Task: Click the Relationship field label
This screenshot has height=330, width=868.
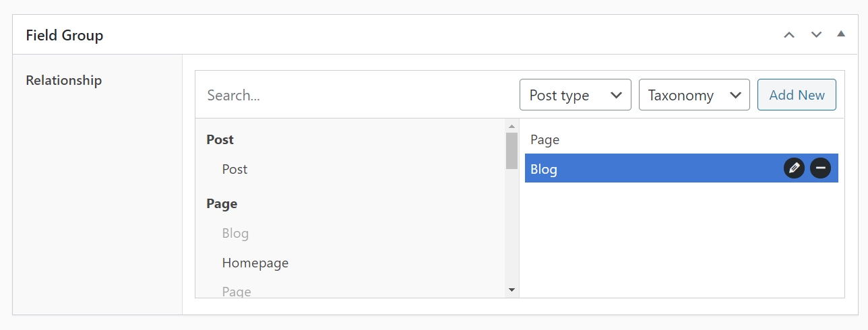Action: 64,80
